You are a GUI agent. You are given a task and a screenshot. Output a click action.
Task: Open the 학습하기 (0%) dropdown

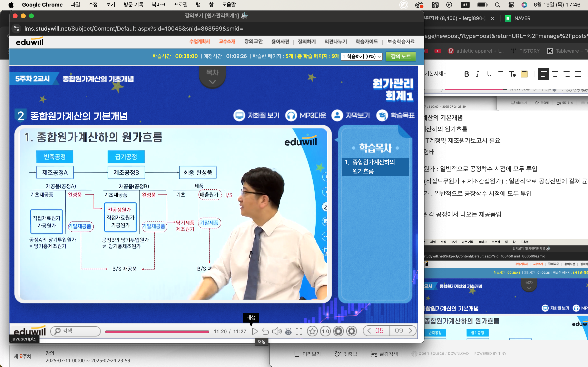tap(362, 56)
